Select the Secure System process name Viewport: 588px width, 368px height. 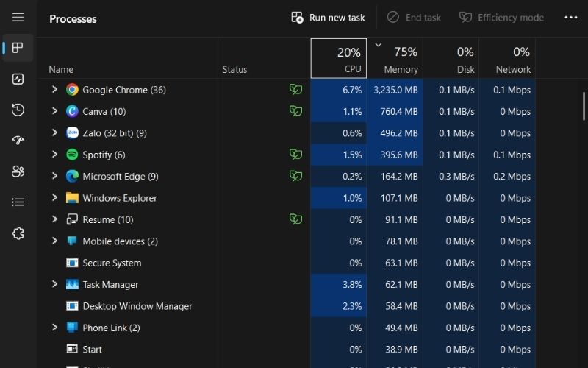112,263
